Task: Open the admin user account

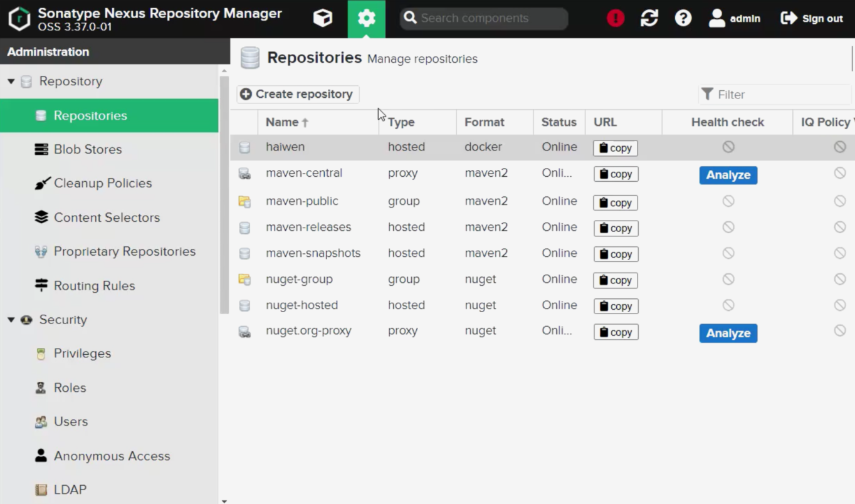Action: tap(734, 18)
